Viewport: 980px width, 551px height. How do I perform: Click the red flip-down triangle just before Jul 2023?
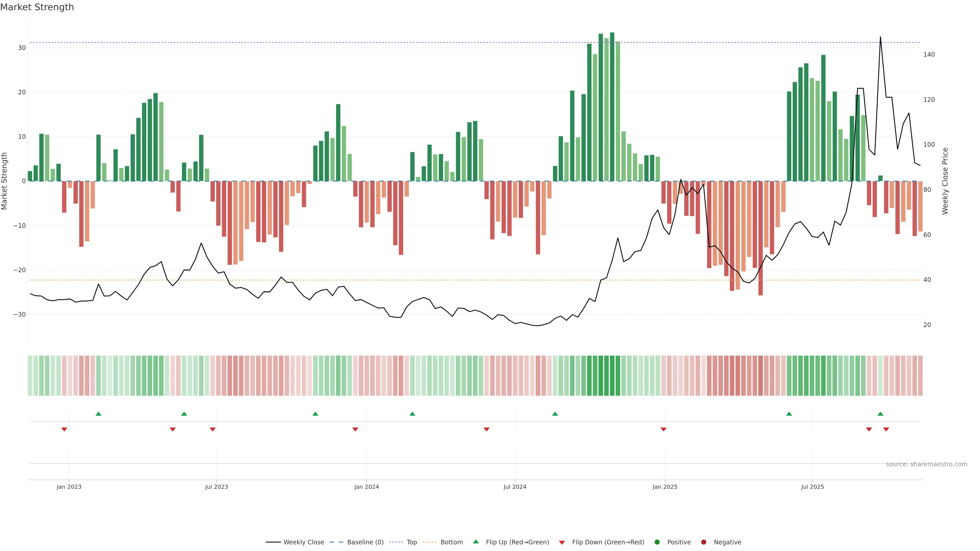click(213, 429)
